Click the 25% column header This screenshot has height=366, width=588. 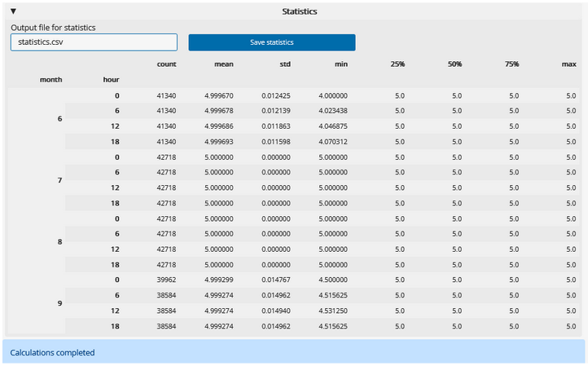397,64
